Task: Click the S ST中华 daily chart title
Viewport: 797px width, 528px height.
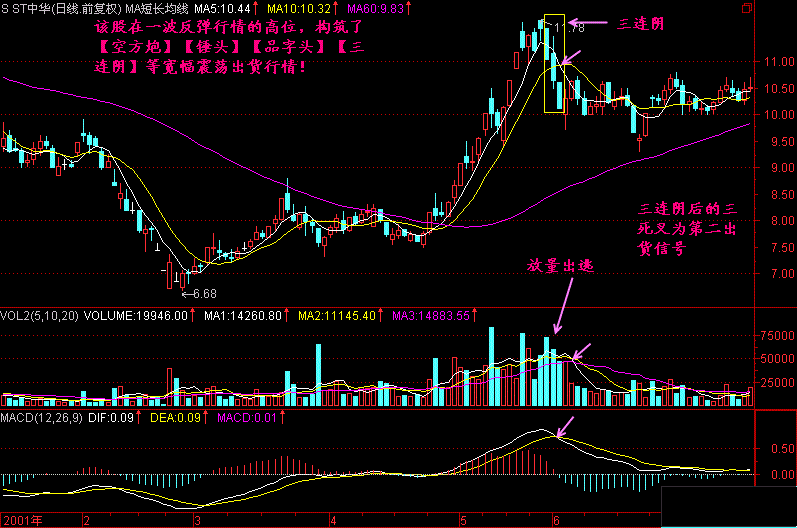Action: (x=60, y=8)
